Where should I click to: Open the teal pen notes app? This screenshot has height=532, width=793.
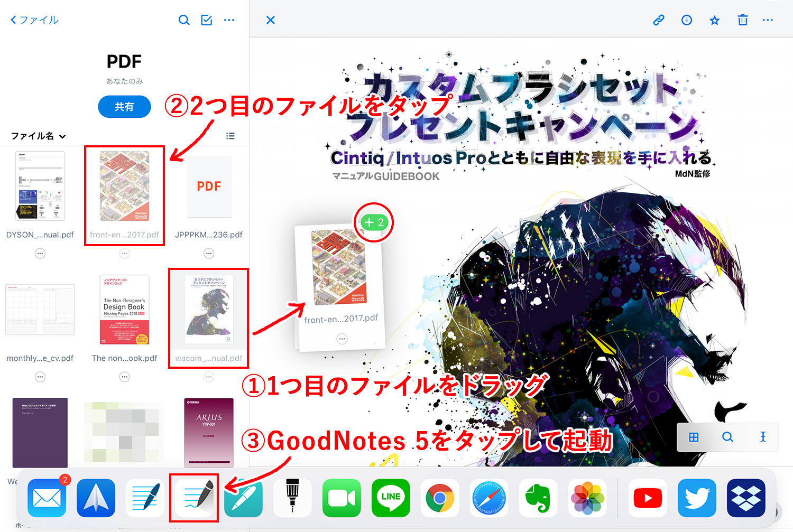click(244, 498)
